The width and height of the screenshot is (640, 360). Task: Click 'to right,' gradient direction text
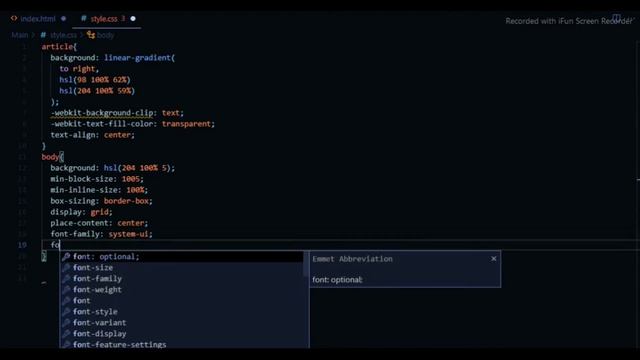(79, 69)
